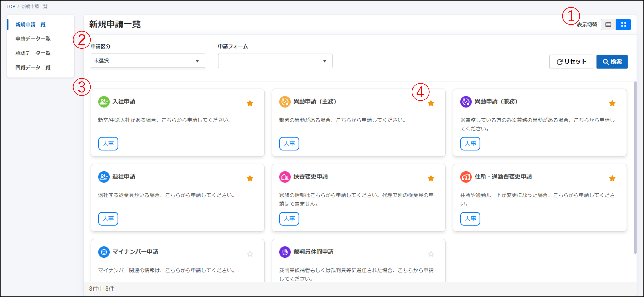The image size is (644, 297).
Task: Click the マイナンバー申請 smiley icon
Action: (x=104, y=252)
